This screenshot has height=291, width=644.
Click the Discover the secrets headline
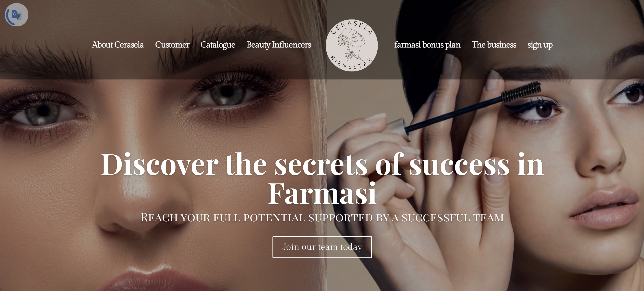tap(322, 179)
